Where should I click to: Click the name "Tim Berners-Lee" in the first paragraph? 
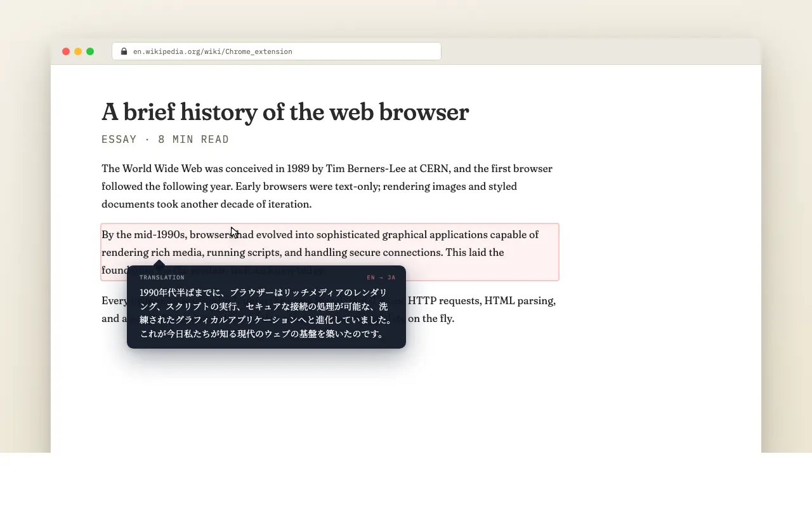pos(367,169)
